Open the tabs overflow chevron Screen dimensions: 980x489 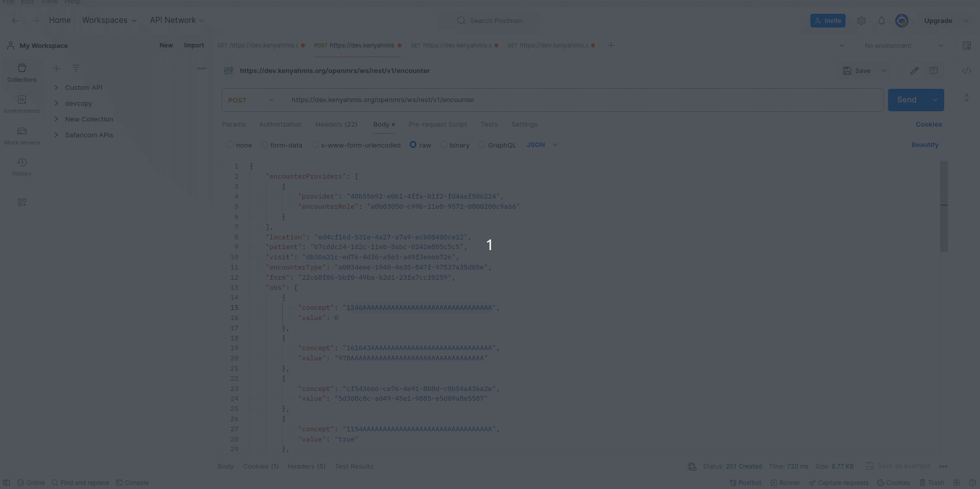842,45
